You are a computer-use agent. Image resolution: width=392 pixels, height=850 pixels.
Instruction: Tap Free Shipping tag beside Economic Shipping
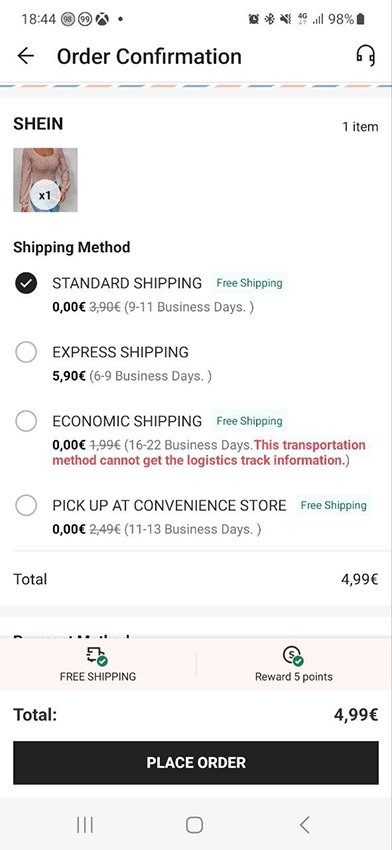click(x=249, y=421)
